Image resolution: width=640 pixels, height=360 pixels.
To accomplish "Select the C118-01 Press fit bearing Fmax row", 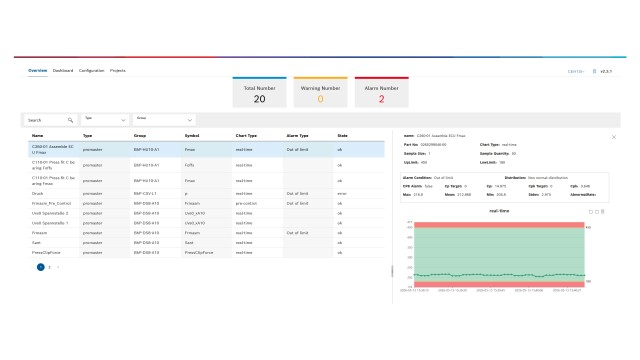I will click(x=206, y=180).
